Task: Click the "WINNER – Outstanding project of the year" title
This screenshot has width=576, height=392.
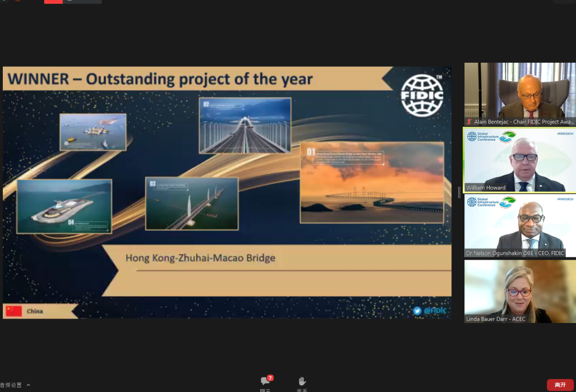Action: 160,79
